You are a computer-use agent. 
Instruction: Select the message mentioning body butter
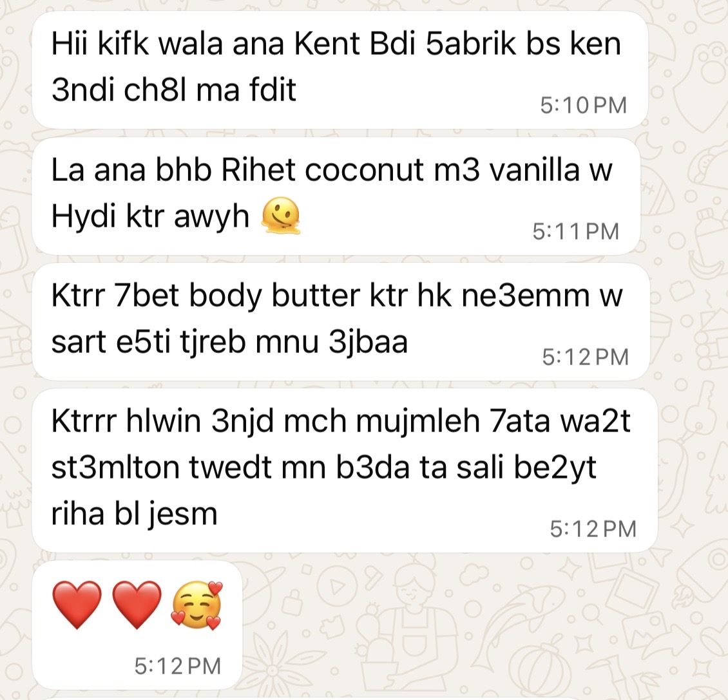click(x=340, y=322)
